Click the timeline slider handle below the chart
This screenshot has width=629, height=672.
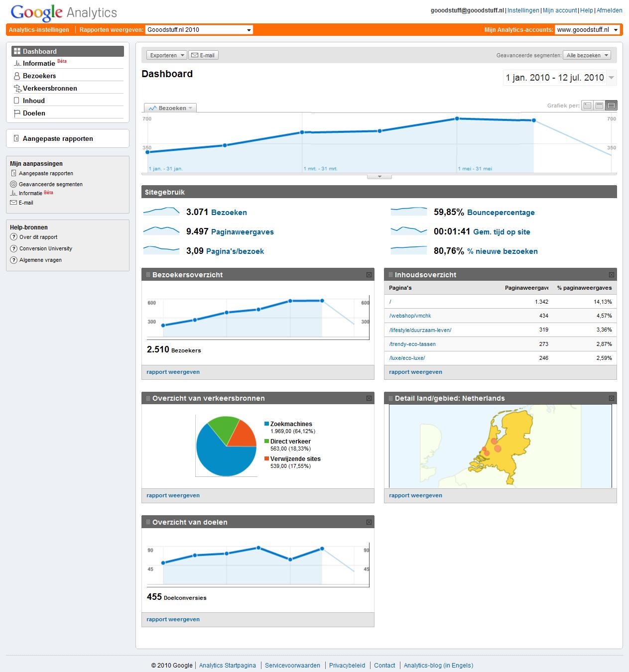[x=378, y=176]
